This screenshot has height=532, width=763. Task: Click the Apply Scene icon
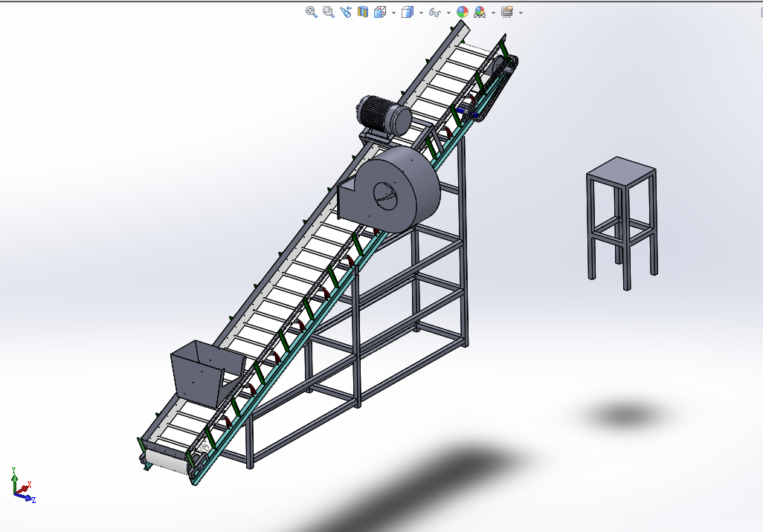tap(480, 12)
